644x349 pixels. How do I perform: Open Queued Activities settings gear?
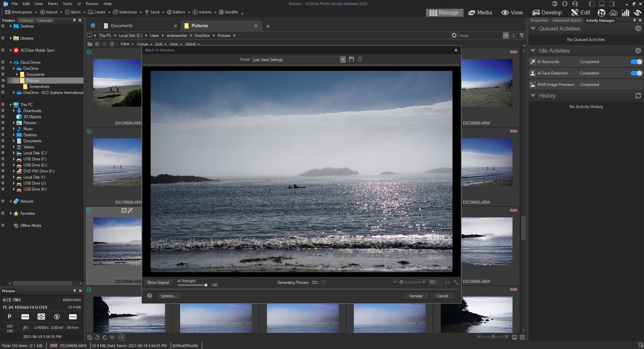638,29
